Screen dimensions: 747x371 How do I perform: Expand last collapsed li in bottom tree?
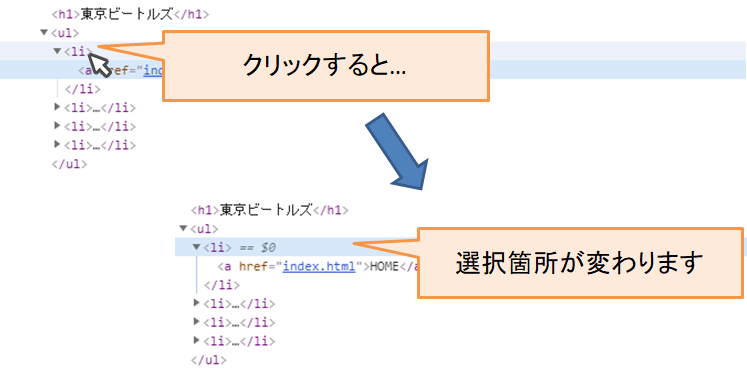(x=197, y=340)
